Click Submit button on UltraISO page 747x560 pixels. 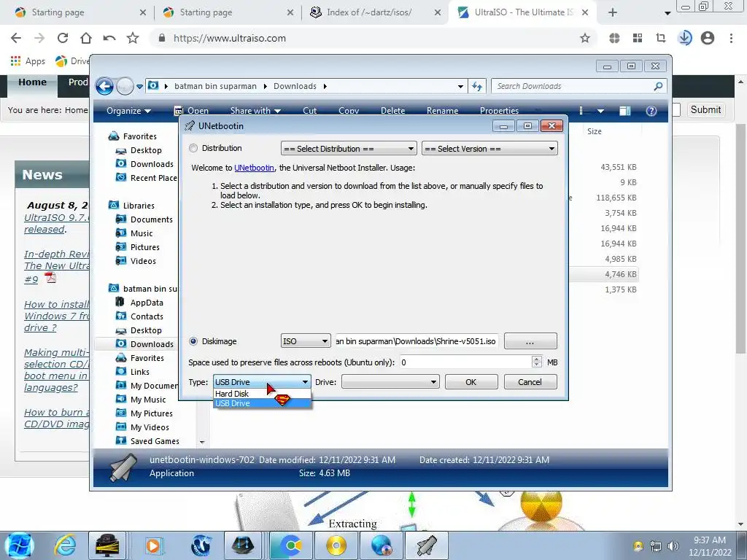pos(705,110)
